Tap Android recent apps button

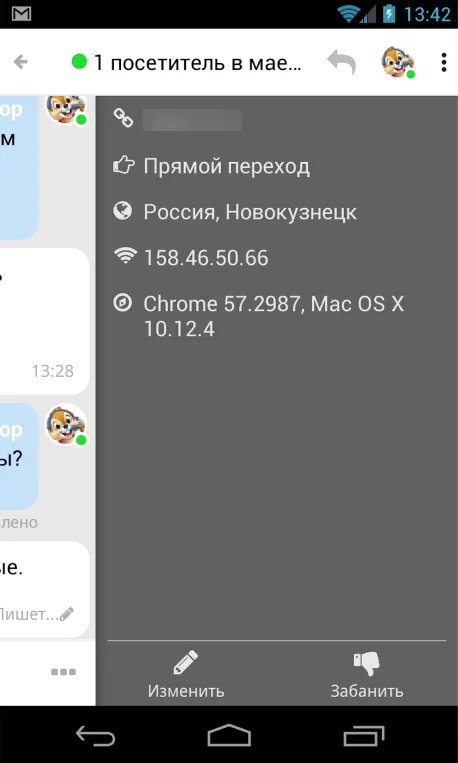tap(364, 736)
